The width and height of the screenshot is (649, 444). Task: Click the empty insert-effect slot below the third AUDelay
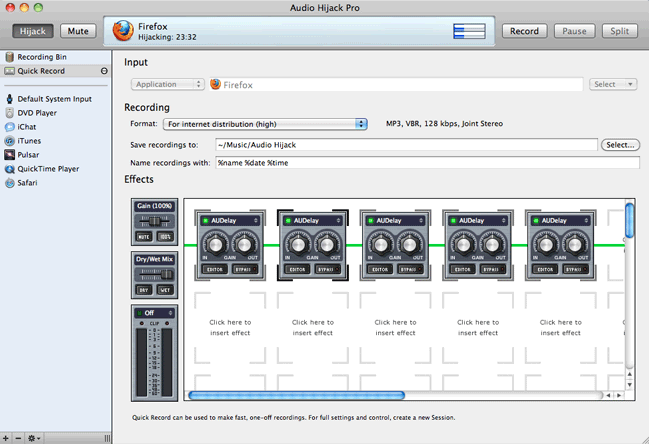pos(395,327)
